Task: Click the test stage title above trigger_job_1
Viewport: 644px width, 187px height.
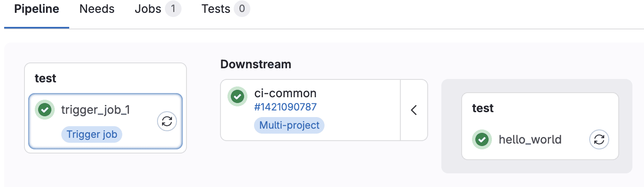Action: click(46, 78)
